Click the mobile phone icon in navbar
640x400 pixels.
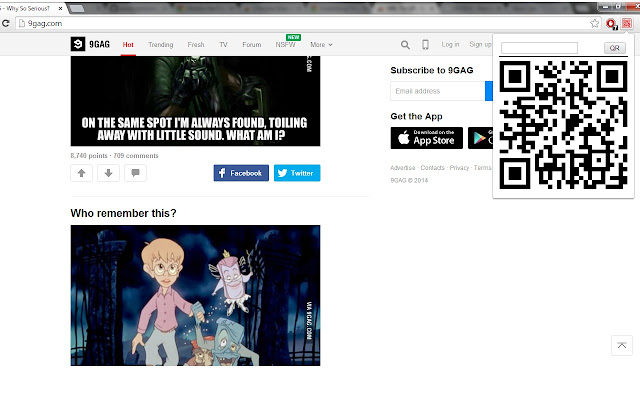pos(425,44)
